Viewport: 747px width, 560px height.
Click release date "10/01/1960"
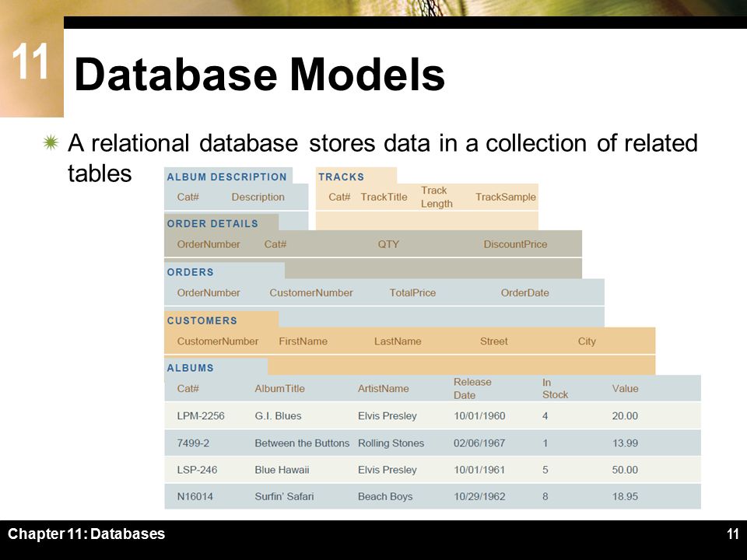479,415
